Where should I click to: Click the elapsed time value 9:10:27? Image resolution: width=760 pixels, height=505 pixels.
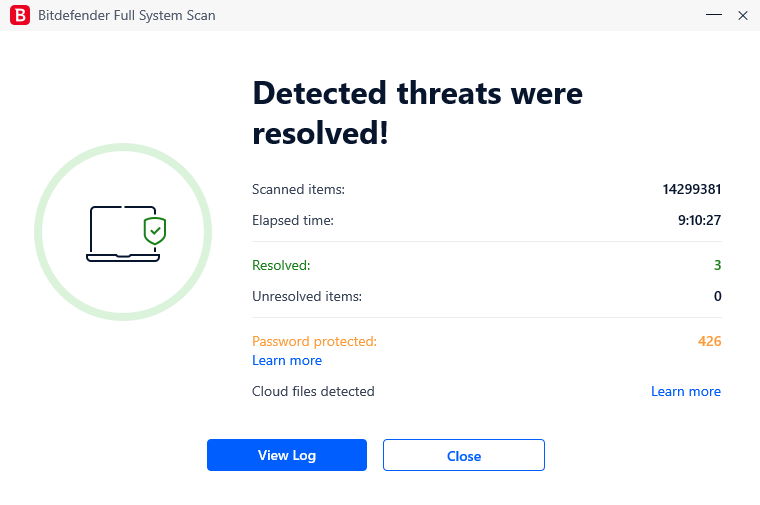(699, 221)
